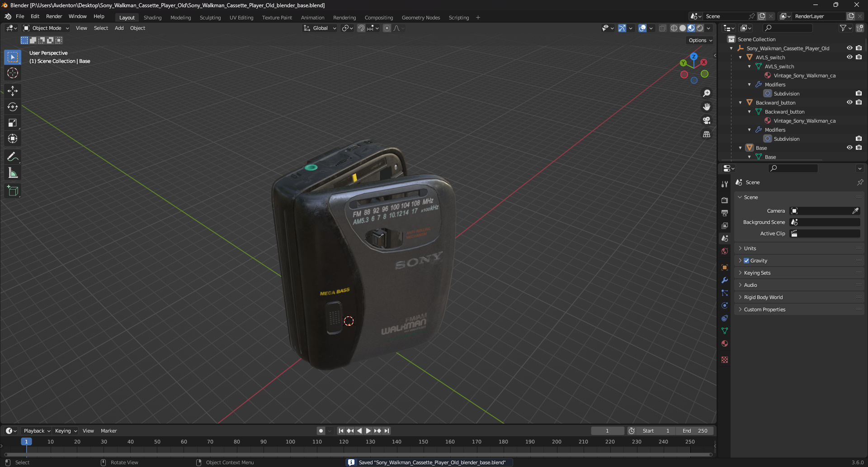
Task: Switch to wireframe shading
Action: [x=674, y=28]
